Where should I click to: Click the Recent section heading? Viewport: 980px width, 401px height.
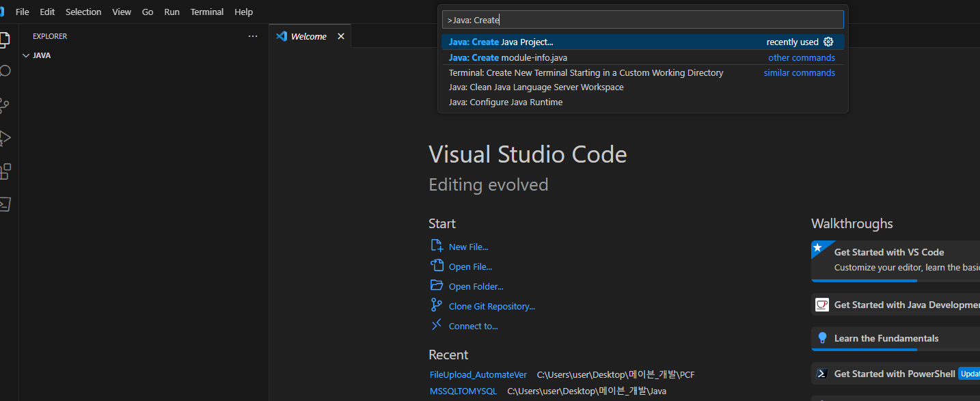[x=448, y=355]
